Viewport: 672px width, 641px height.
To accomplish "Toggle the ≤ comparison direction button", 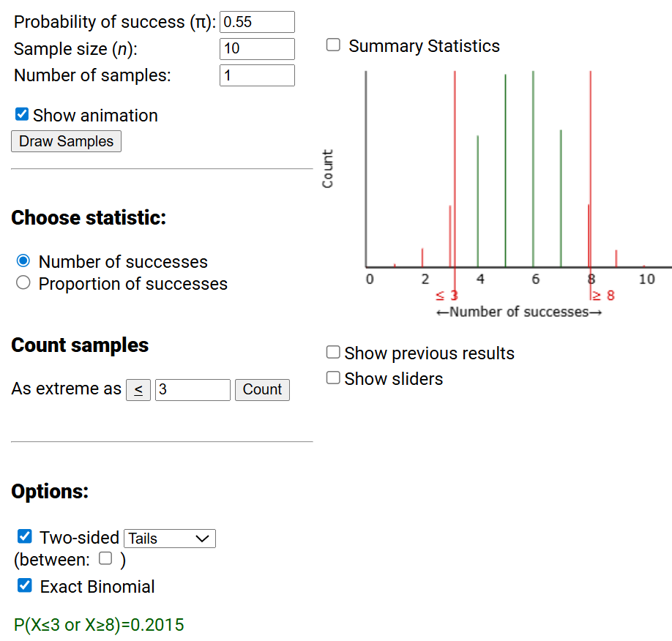I will [138, 389].
